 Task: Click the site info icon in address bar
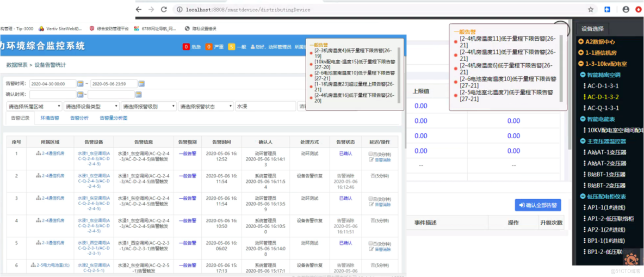click(179, 9)
